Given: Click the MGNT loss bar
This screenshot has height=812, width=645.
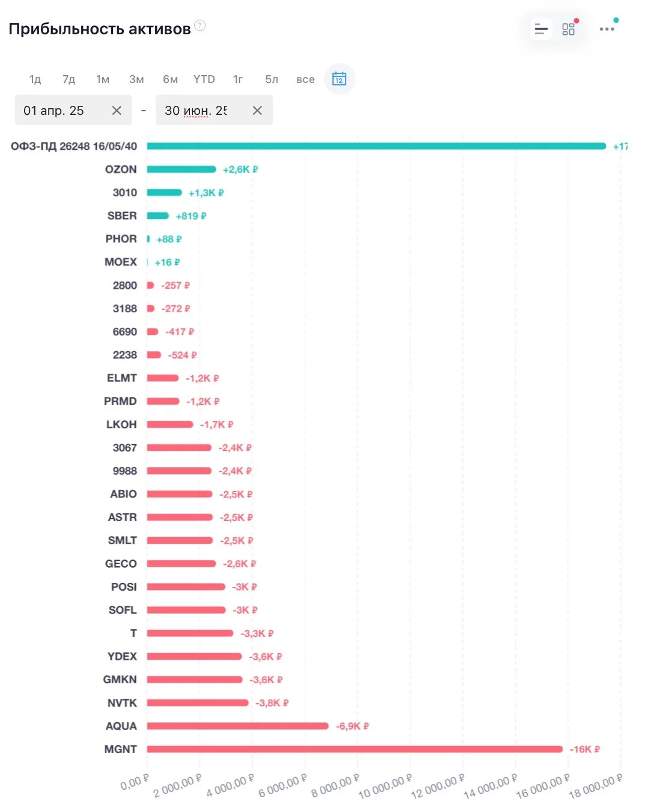Looking at the screenshot, I should click(355, 749).
